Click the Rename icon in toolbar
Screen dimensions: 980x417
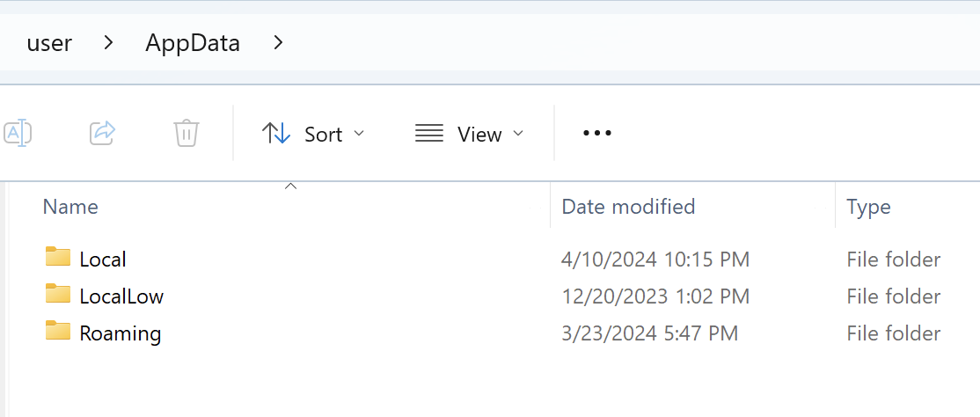[x=18, y=134]
